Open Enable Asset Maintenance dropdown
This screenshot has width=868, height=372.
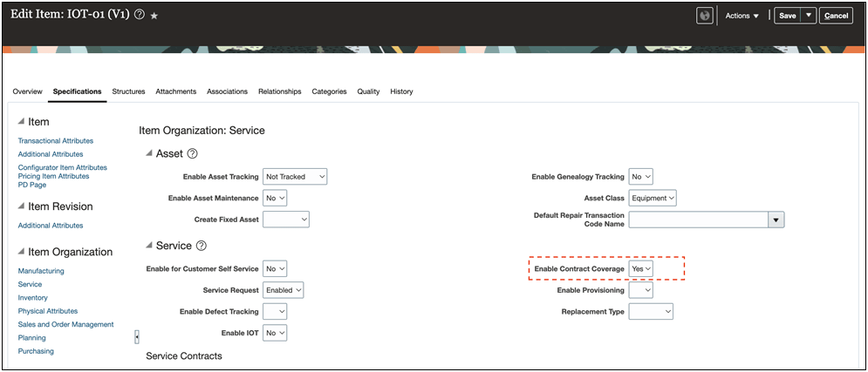[275, 198]
